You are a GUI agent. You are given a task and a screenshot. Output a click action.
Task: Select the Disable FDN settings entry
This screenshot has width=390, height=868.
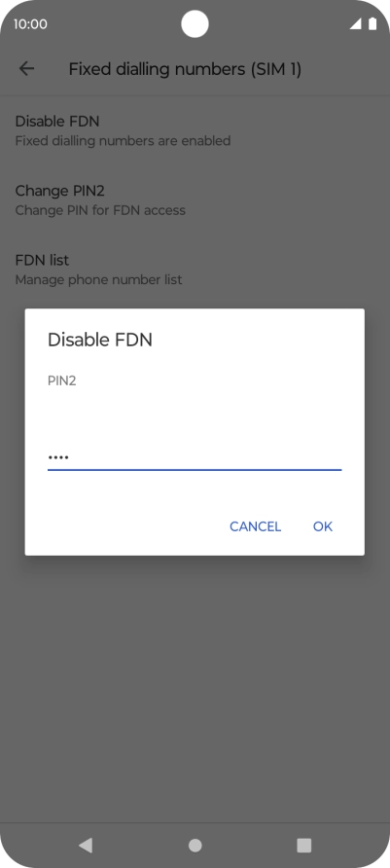point(195,130)
